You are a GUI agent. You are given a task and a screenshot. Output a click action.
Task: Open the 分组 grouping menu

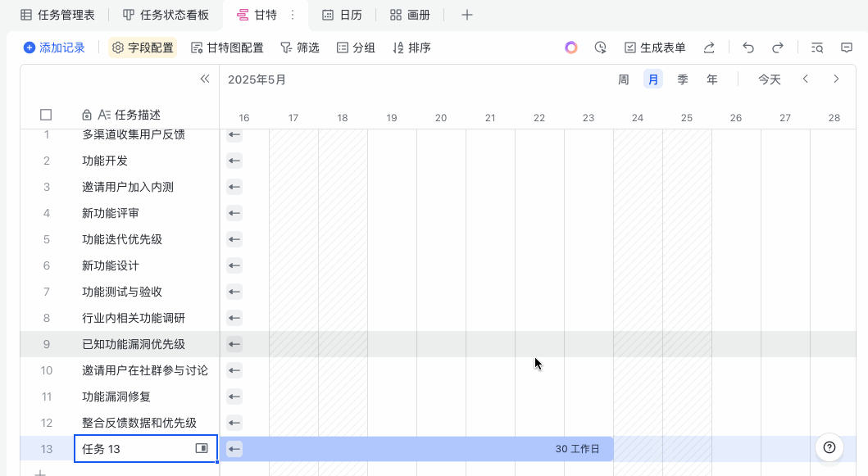(x=356, y=48)
